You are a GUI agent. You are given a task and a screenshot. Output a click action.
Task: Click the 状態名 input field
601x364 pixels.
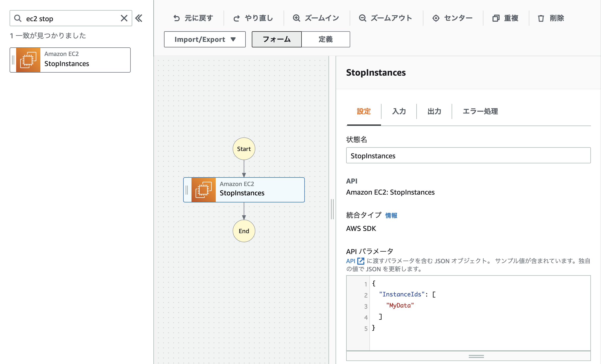tap(468, 156)
